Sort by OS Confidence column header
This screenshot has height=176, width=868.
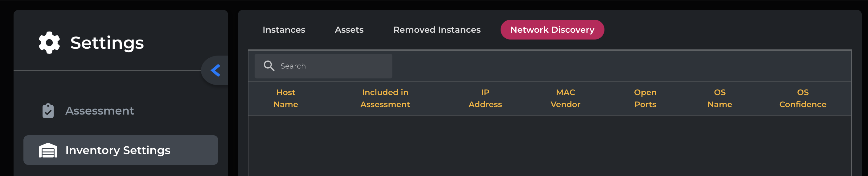(x=802, y=98)
